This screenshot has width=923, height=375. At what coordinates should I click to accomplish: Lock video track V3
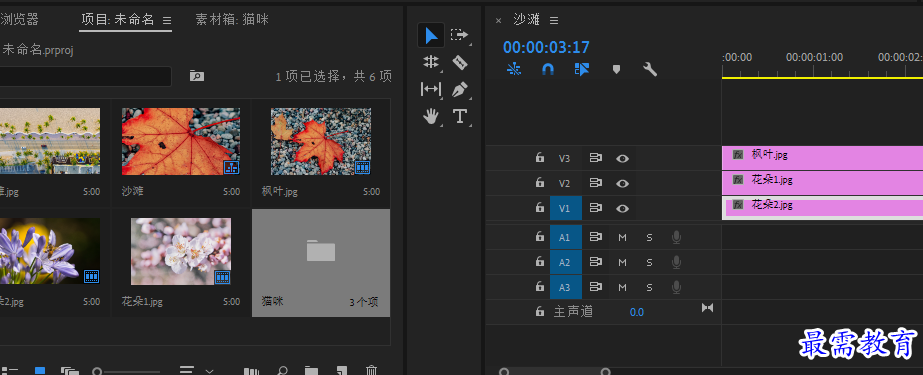(x=539, y=157)
